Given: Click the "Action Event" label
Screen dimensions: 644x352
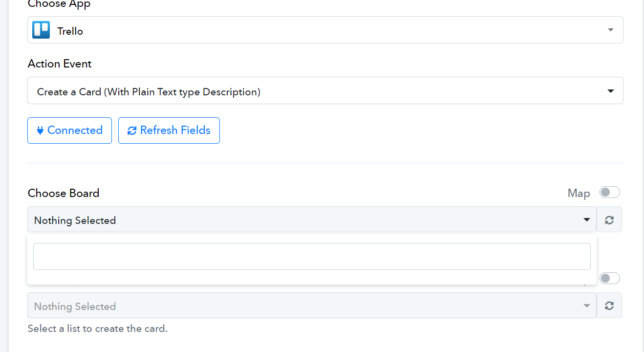Looking at the screenshot, I should 60,64.
